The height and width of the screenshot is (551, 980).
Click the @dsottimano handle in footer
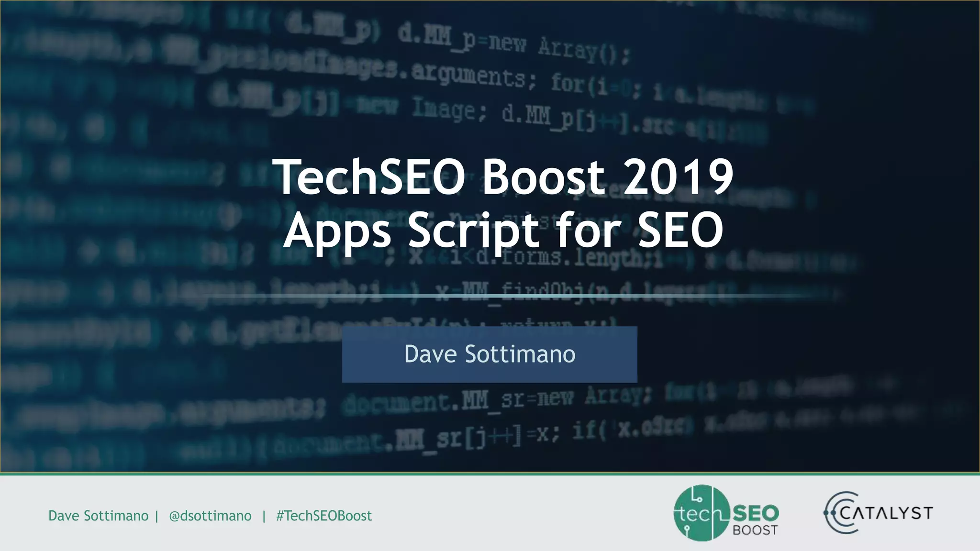210,516
